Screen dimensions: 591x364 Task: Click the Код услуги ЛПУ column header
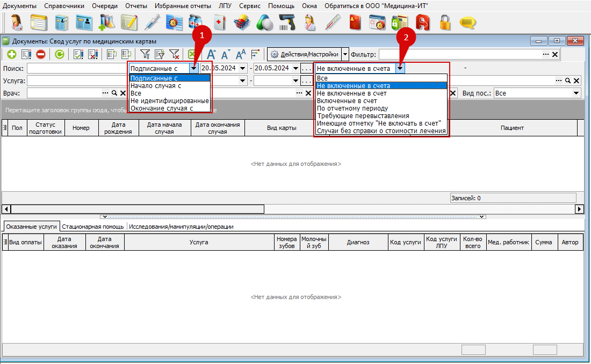coord(441,242)
